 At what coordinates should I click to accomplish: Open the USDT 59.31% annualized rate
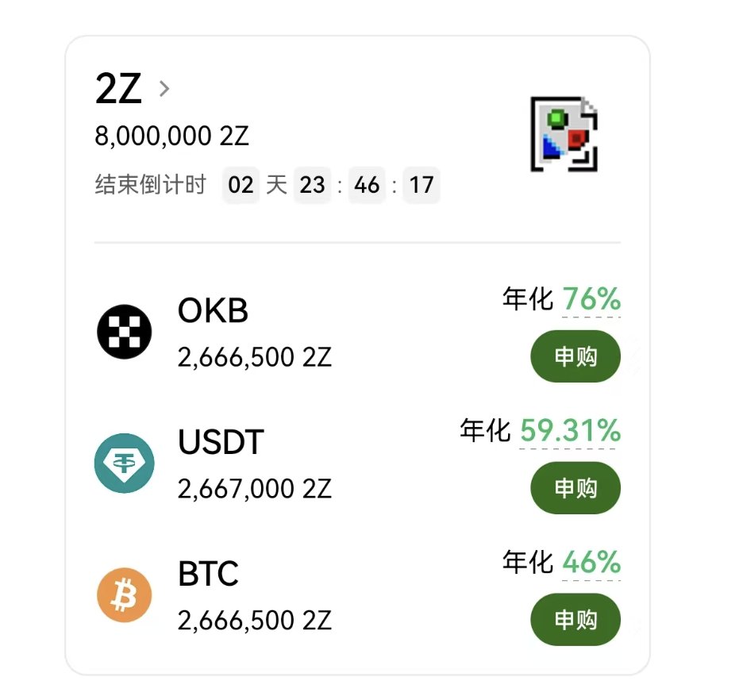point(570,432)
